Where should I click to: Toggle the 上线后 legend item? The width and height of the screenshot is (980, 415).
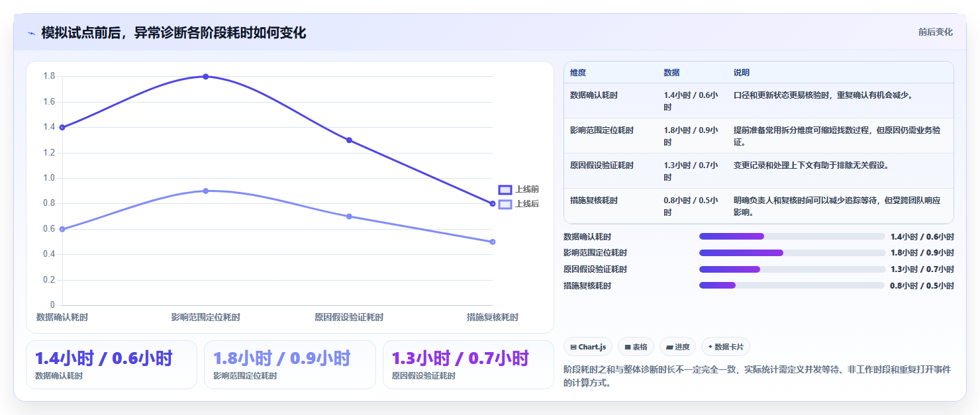(518, 204)
